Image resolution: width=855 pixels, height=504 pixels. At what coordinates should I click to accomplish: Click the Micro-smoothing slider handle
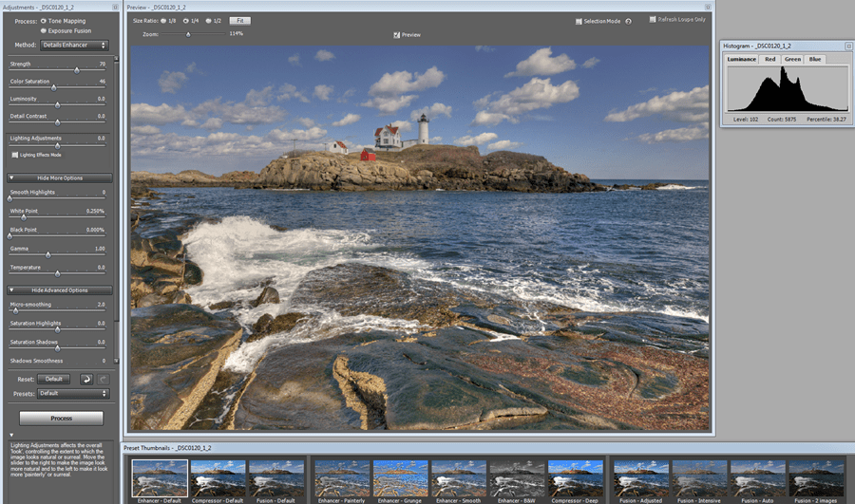tap(15, 310)
